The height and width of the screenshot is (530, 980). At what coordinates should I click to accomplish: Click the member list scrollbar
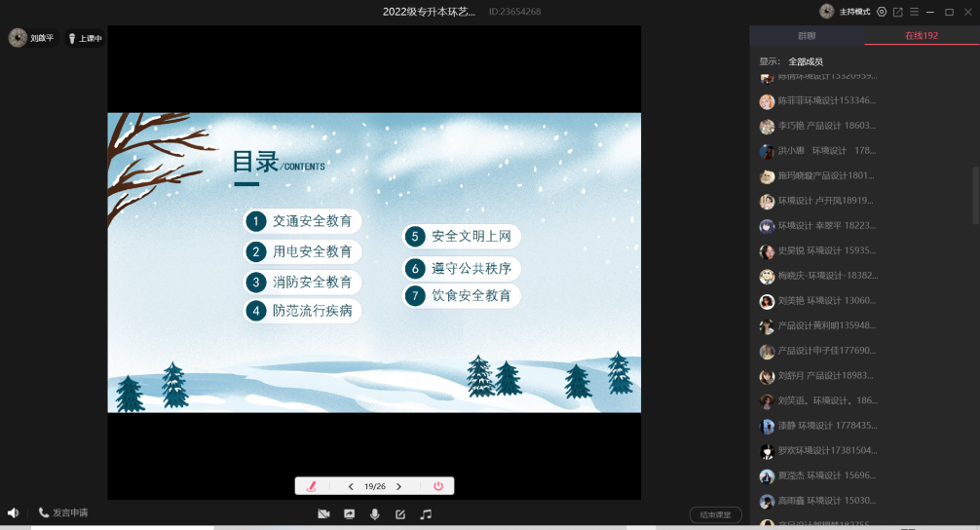pos(976,195)
